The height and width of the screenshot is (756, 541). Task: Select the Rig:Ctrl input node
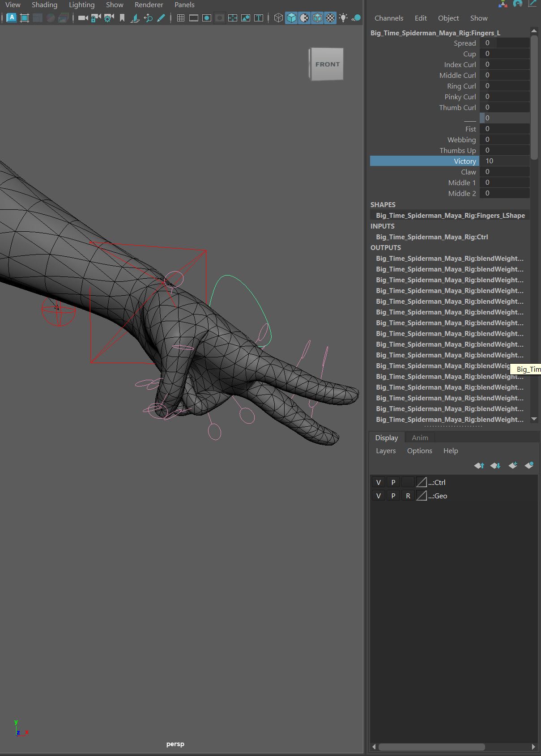[x=432, y=237]
